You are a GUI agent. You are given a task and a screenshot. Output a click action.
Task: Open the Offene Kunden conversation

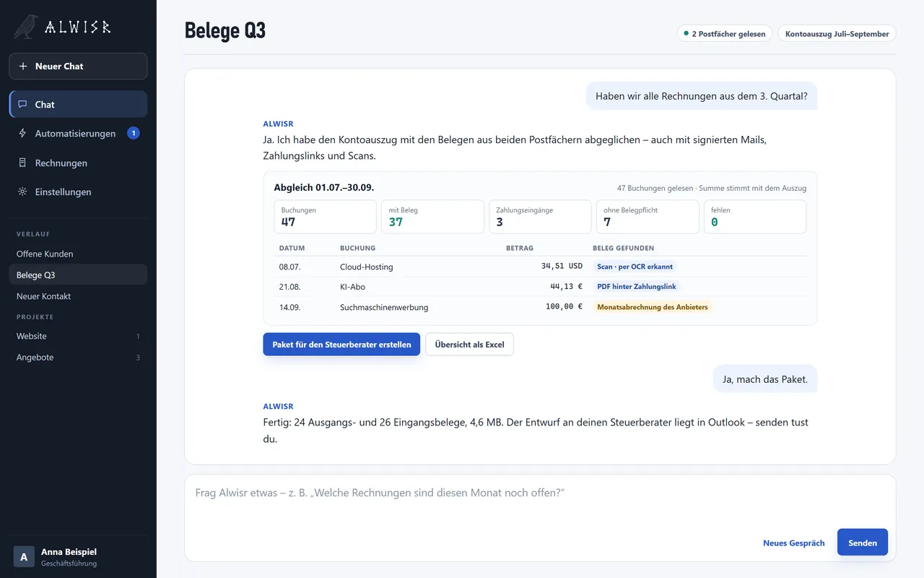point(78,254)
